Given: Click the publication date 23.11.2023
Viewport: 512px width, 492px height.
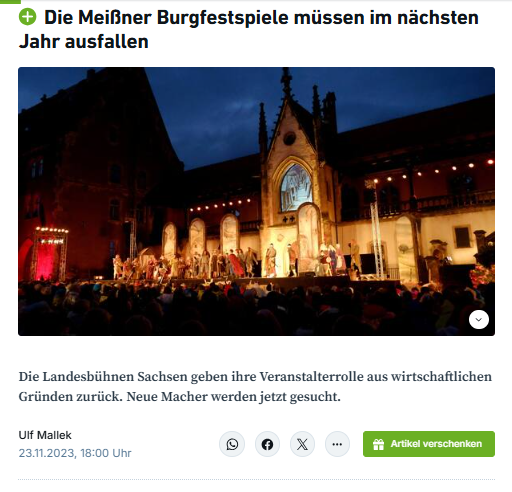Looking at the screenshot, I should tap(48, 453).
